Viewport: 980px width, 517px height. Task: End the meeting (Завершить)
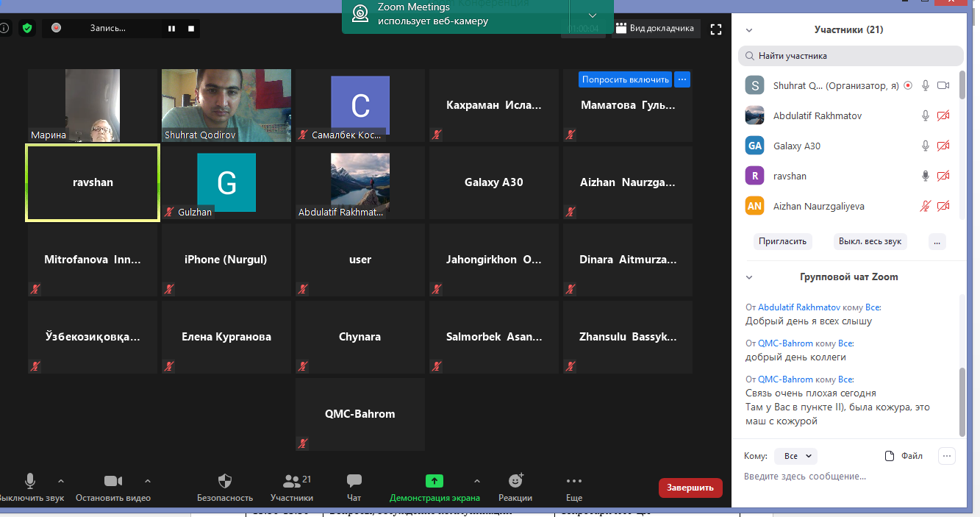[690, 488]
